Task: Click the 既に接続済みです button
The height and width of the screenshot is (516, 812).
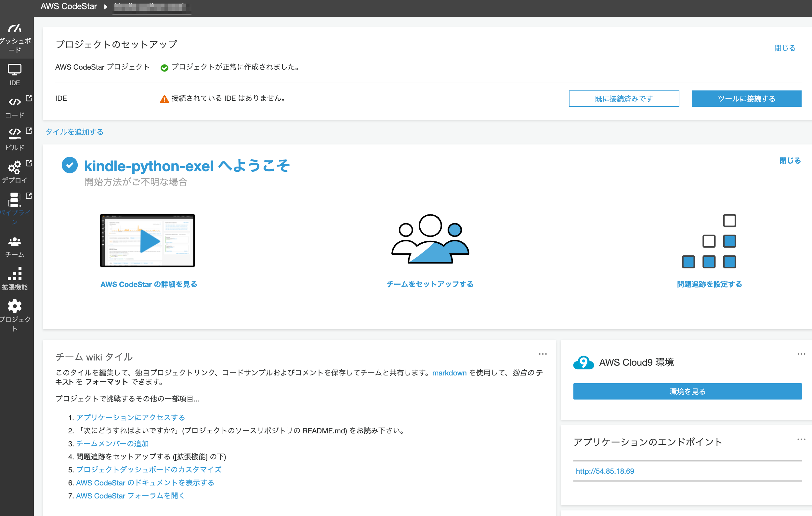Action: [624, 99]
